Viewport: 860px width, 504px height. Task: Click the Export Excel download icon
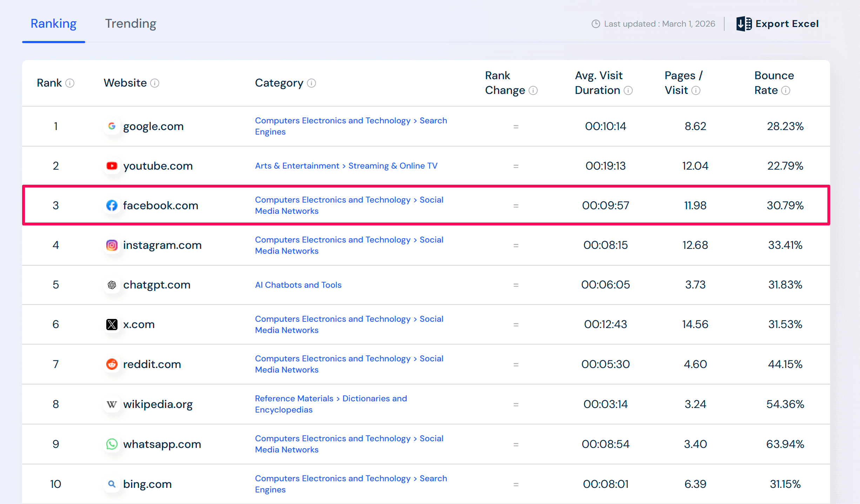tap(744, 24)
